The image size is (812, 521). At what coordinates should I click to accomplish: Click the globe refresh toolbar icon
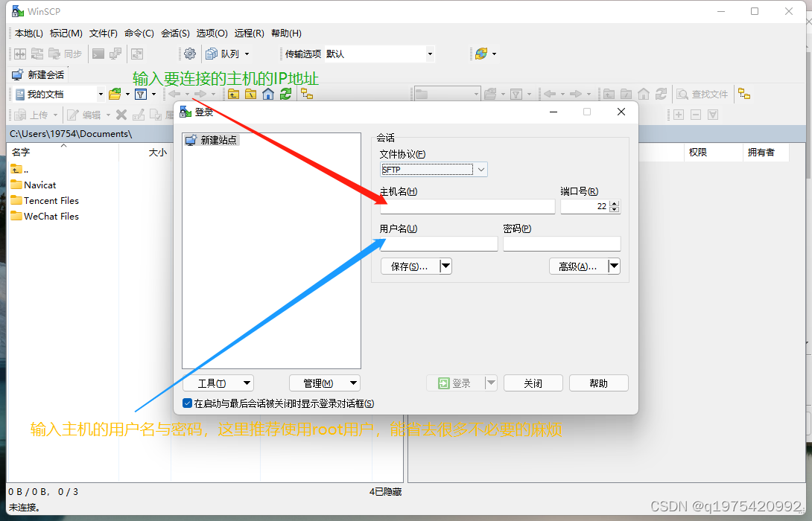481,54
